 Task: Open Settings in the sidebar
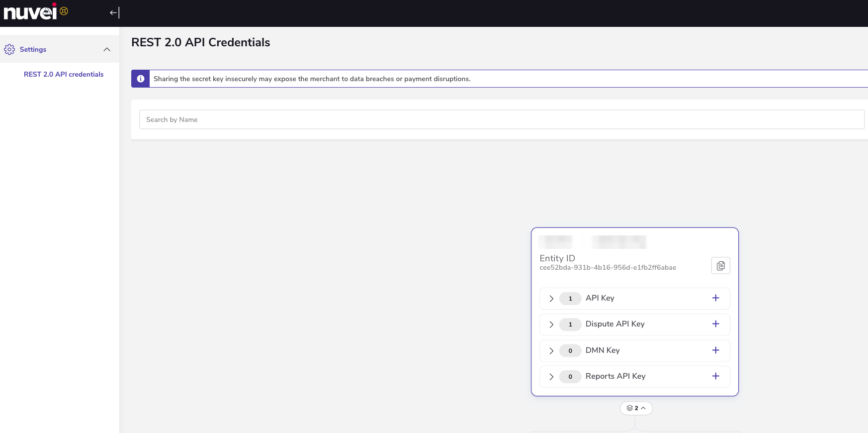60,49
